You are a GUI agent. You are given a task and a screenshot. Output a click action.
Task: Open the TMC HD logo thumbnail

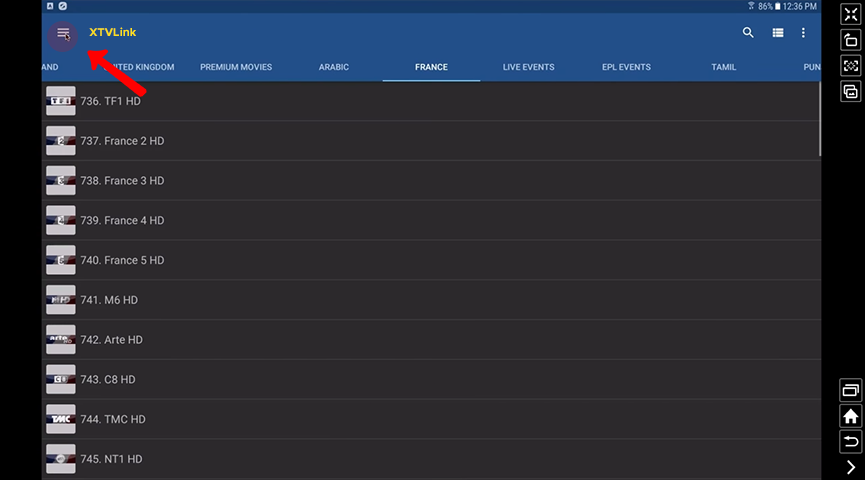[x=61, y=419]
